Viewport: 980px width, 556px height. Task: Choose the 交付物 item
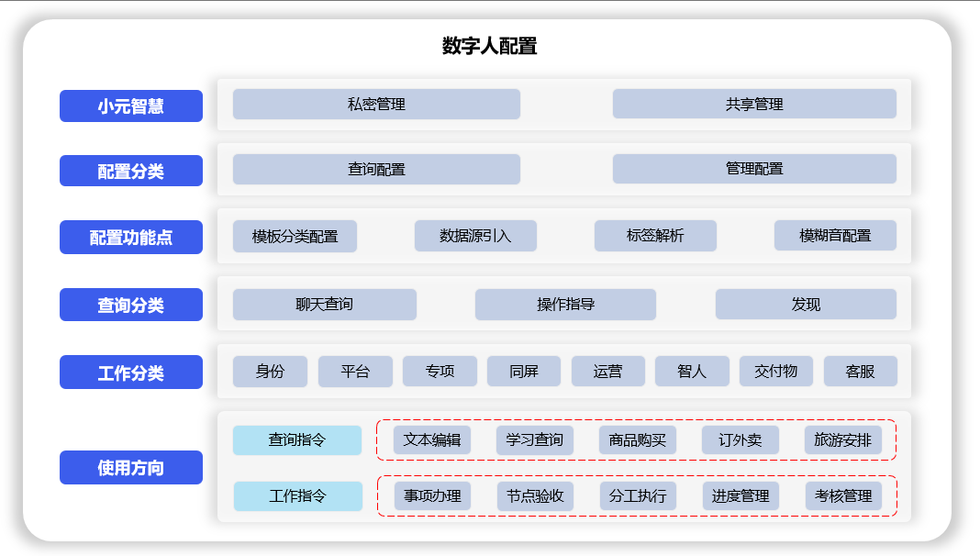pos(776,372)
